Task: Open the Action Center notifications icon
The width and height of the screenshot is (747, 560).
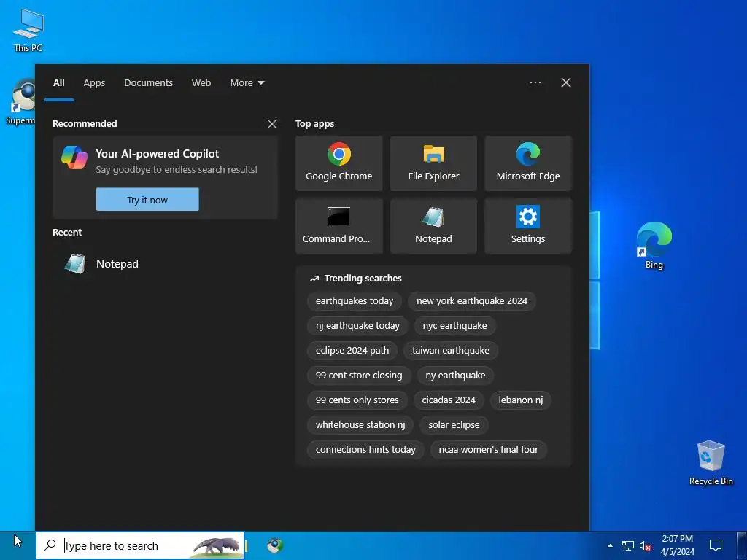Action: (716, 545)
